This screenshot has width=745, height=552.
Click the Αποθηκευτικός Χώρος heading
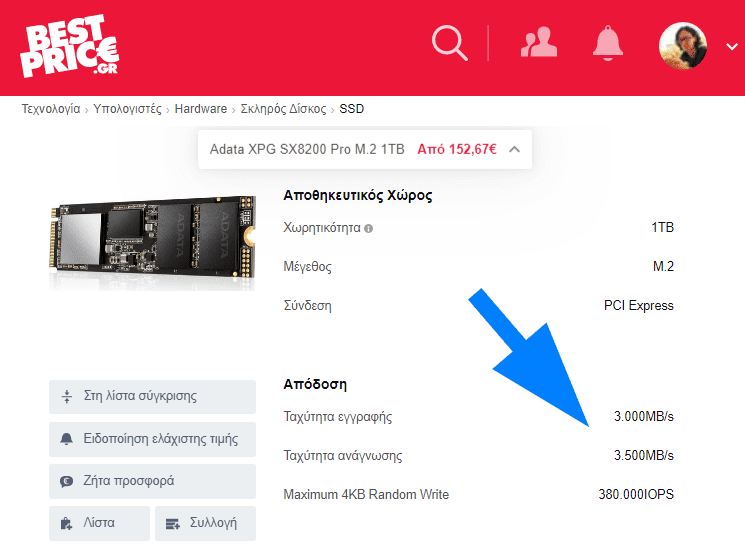[x=358, y=195]
